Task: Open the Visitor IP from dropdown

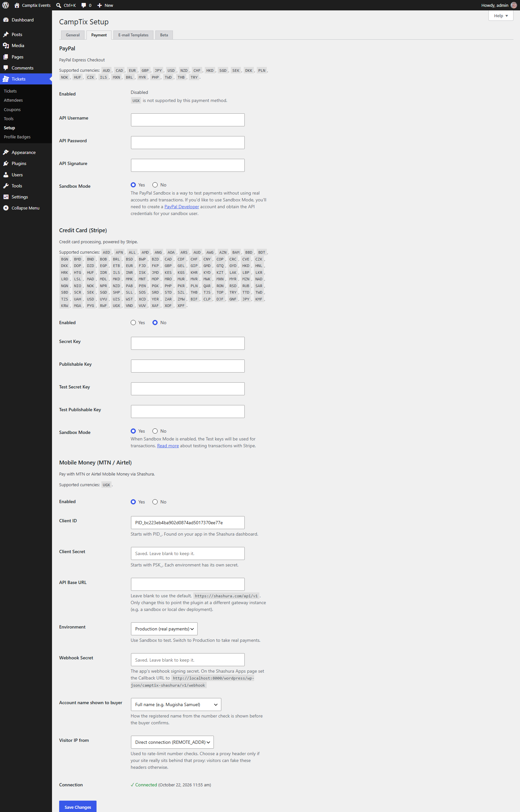Action: 172,742
